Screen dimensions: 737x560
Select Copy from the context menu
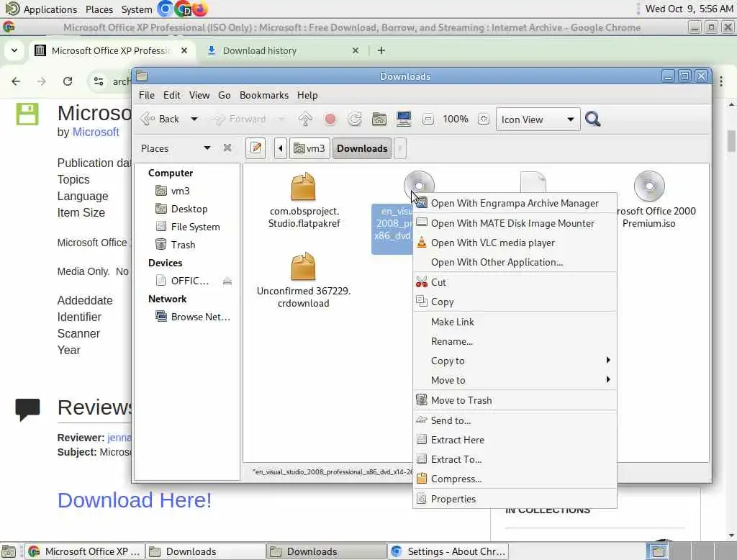(515, 302)
